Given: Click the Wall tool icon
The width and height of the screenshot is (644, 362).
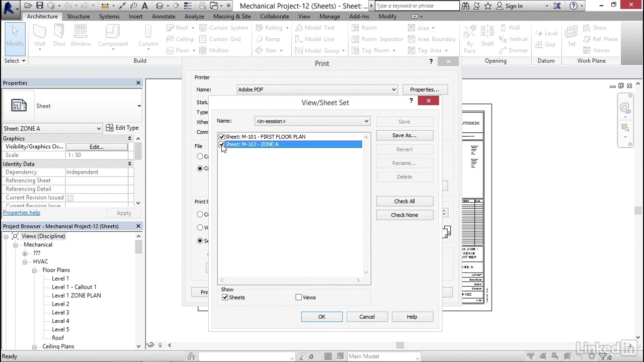Looking at the screenshot, I should tap(40, 37).
